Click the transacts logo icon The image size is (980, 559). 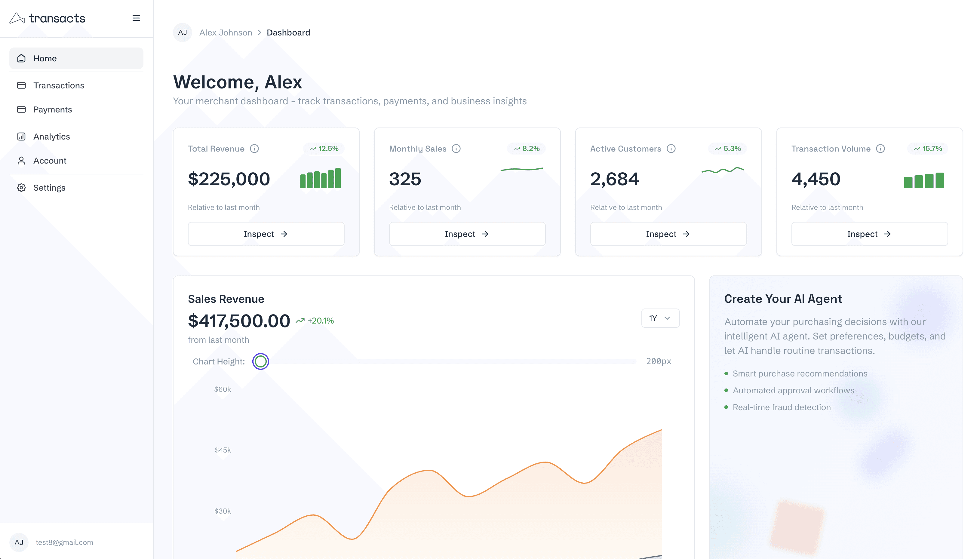pos(17,18)
